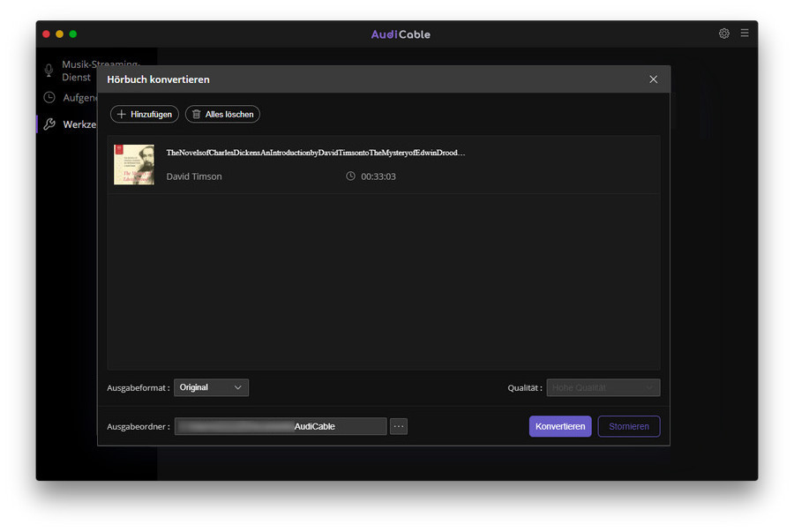Click the green maximize window button

[73, 34]
